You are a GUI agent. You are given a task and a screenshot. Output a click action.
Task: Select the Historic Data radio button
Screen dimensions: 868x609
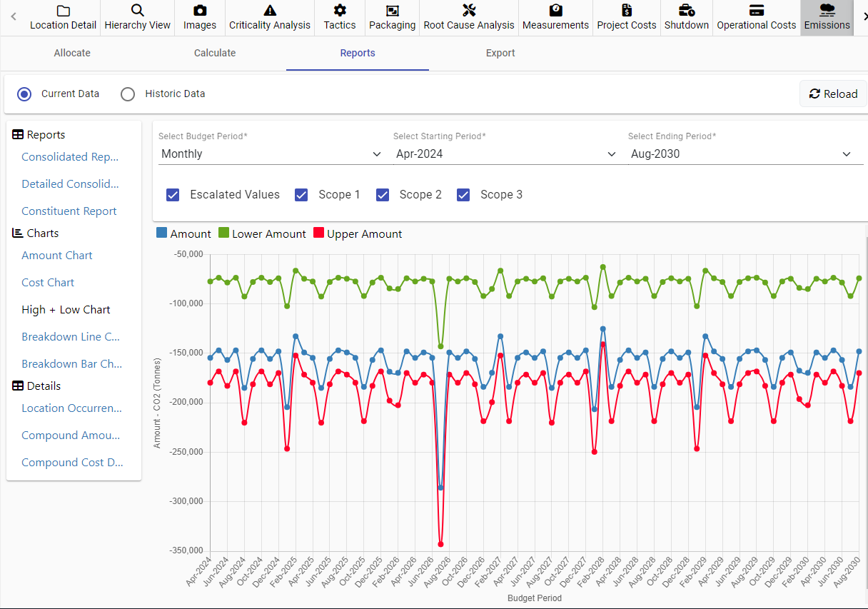[x=128, y=94]
